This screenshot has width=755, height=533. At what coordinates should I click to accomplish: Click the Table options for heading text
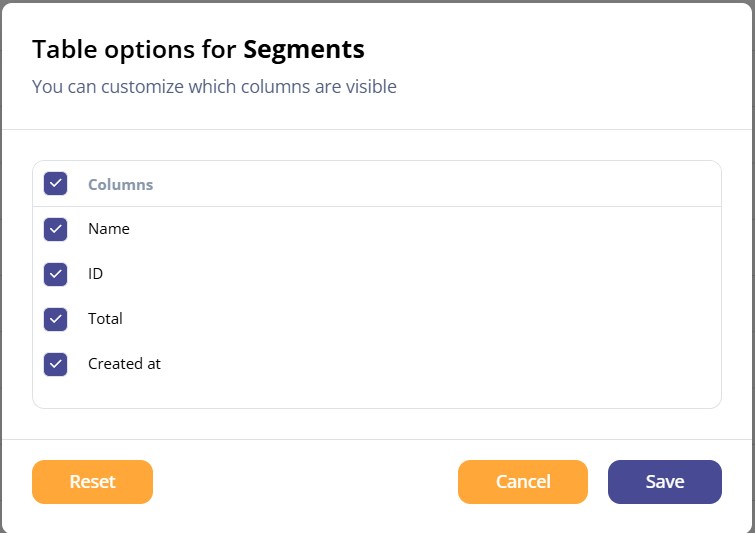click(x=134, y=49)
